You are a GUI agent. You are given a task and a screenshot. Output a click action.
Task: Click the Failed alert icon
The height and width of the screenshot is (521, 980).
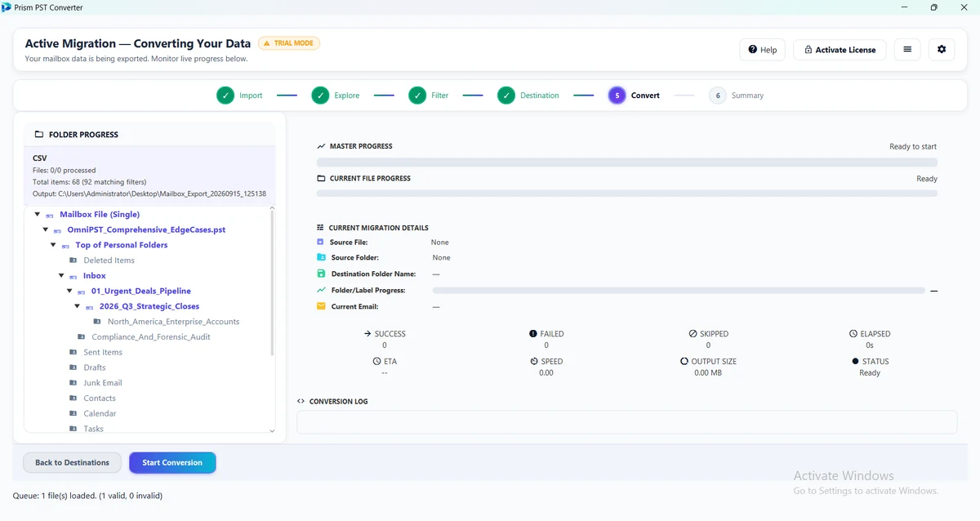coord(533,334)
